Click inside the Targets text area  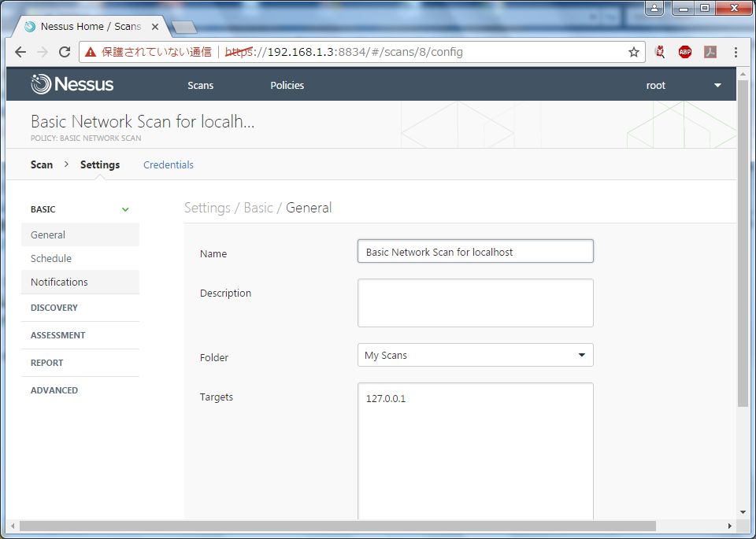coord(476,452)
